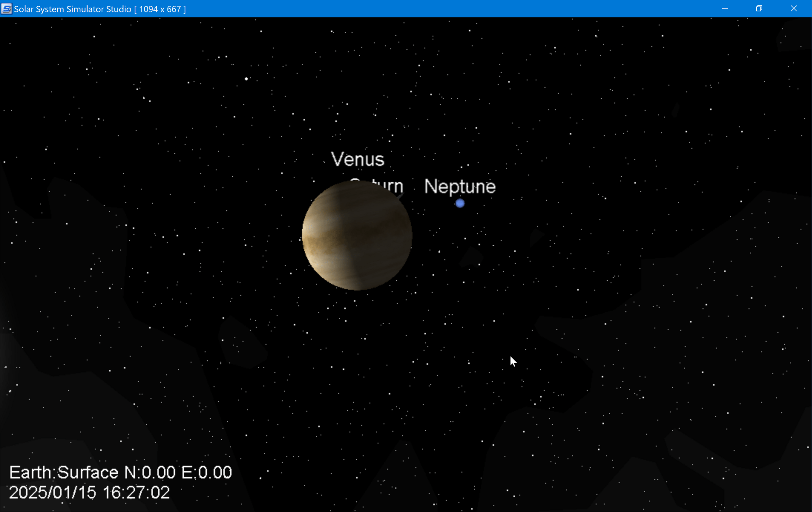
Task: Click the blue Neptune planet dot
Action: (460, 204)
